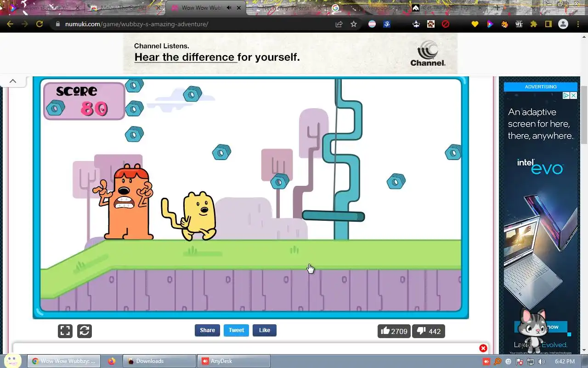
Task: Open the red blocked-circle extension
Action: [x=446, y=24]
